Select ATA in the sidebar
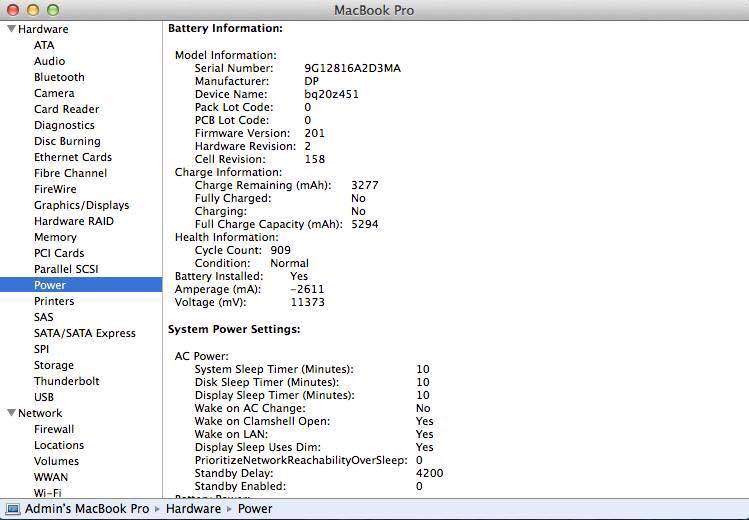Screen dimensions: 749x520 44,45
